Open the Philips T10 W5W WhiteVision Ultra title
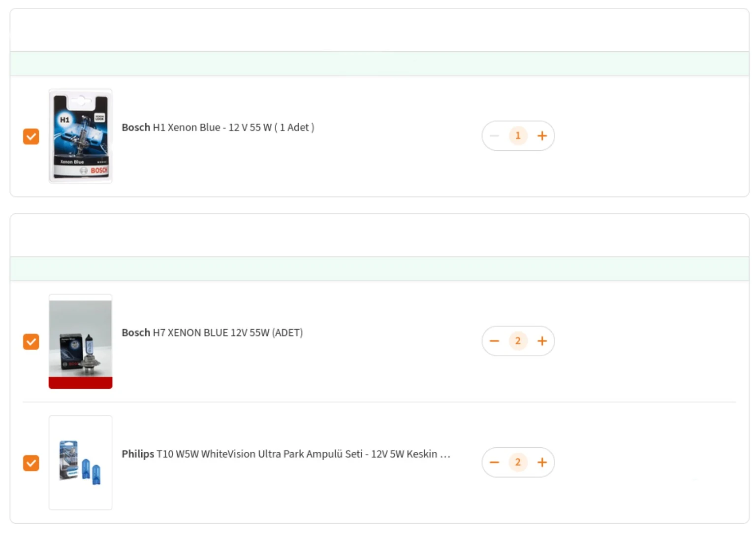Image resolution: width=756 pixels, height=535 pixels. pos(286,454)
